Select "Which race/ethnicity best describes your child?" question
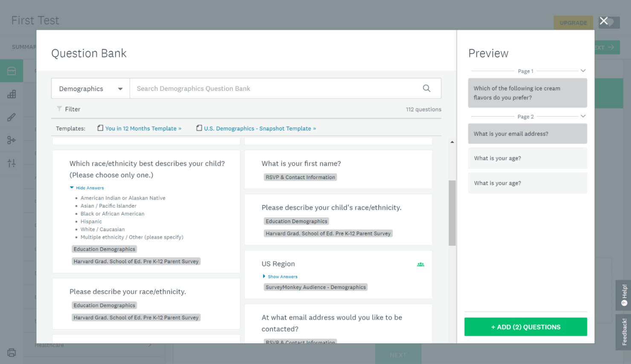 click(x=147, y=169)
